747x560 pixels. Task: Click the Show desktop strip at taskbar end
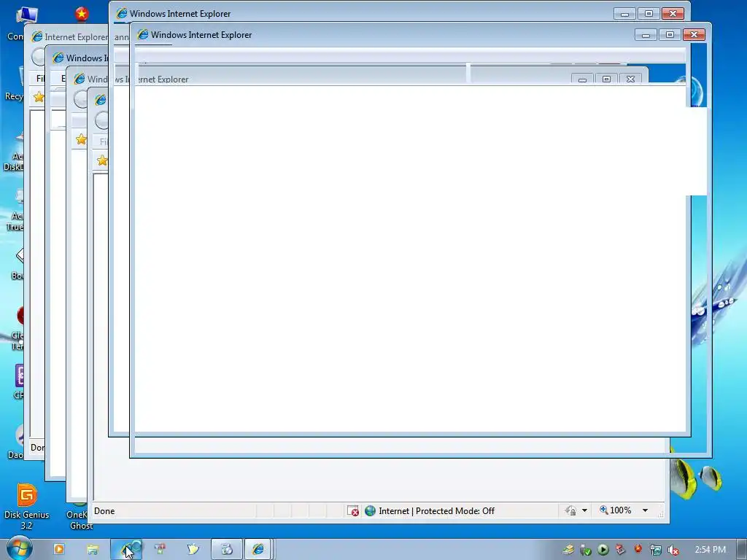(x=742, y=550)
